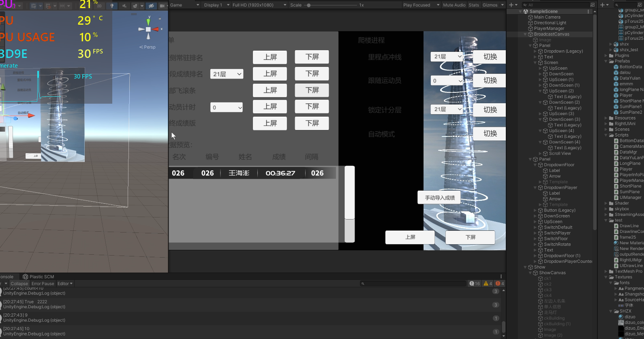
Task: Select Scroll View in Hierarchy
Action: pos(560,154)
